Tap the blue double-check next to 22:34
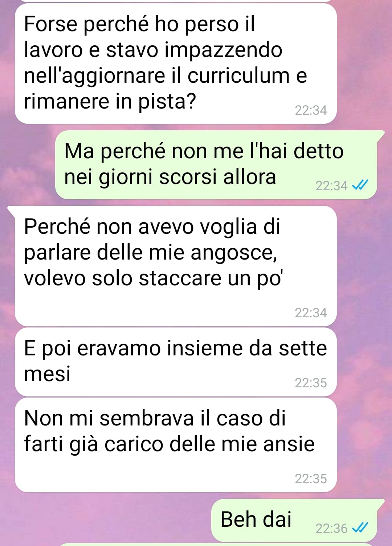Screen dimensions: 392x546 click(360, 185)
